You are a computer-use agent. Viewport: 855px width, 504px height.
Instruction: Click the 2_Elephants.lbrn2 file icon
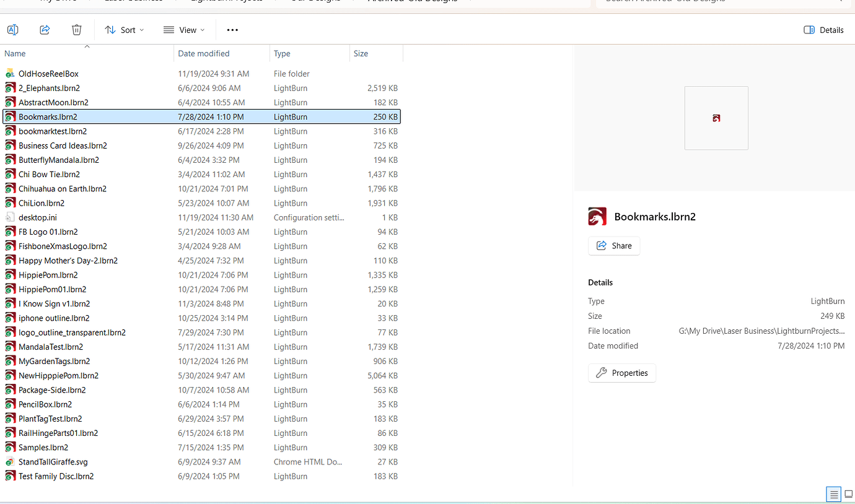(x=10, y=88)
